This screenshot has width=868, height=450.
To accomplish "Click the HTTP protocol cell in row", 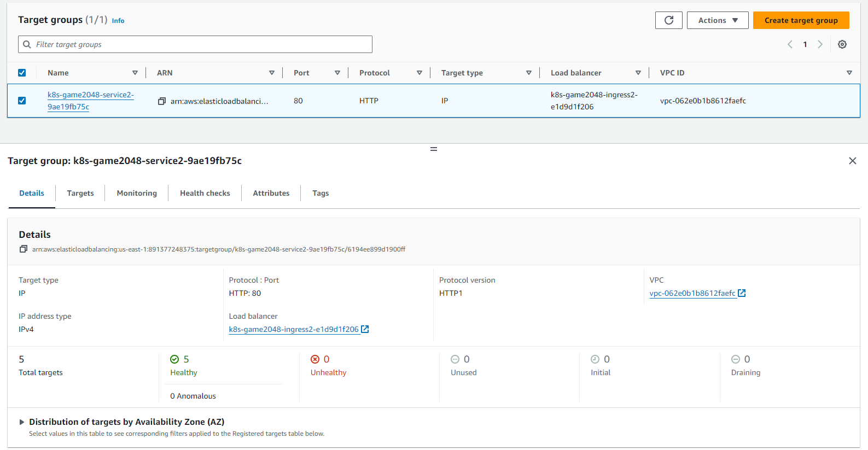I will point(369,101).
